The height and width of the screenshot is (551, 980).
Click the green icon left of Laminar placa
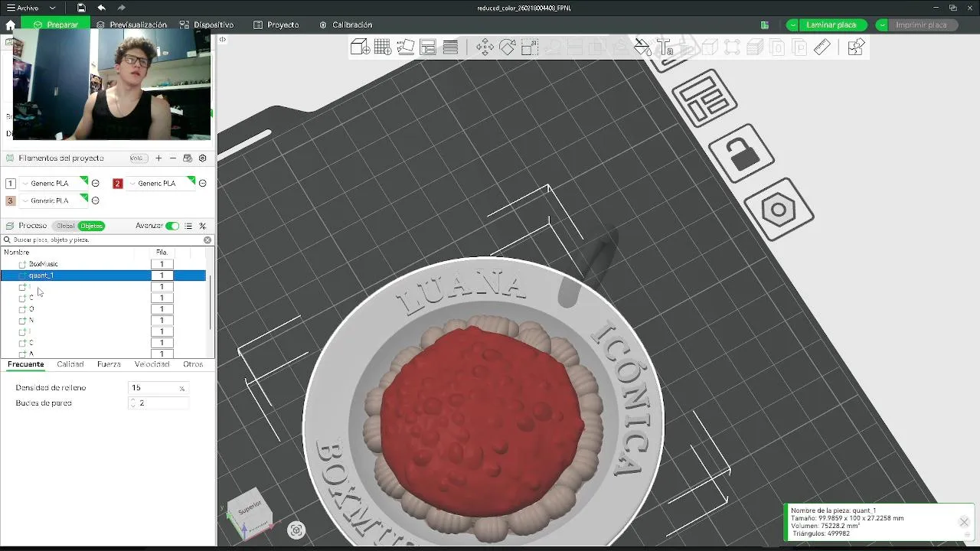click(764, 24)
